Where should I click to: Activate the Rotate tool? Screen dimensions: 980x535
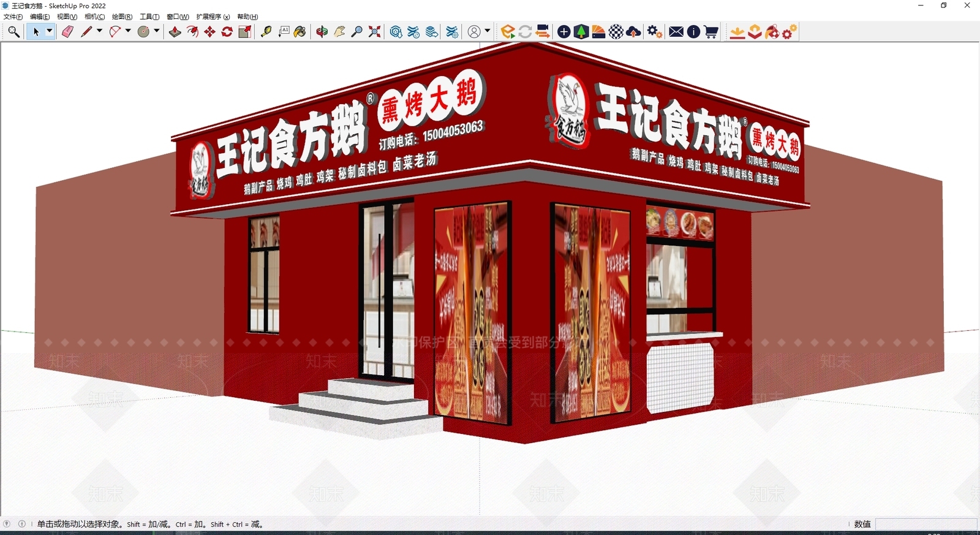(x=227, y=32)
